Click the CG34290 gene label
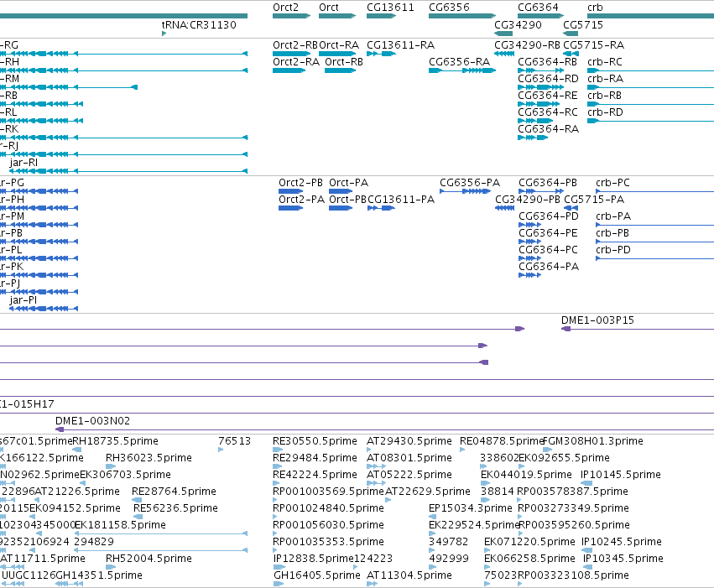The image size is (714, 588). pyautogui.click(x=519, y=24)
